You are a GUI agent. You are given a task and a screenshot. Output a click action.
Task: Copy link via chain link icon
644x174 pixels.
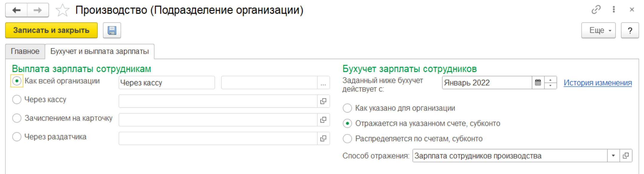(596, 10)
